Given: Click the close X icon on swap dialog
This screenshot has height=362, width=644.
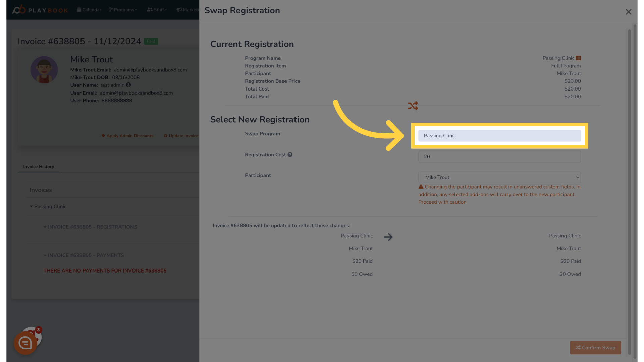Looking at the screenshot, I should click(x=628, y=11).
